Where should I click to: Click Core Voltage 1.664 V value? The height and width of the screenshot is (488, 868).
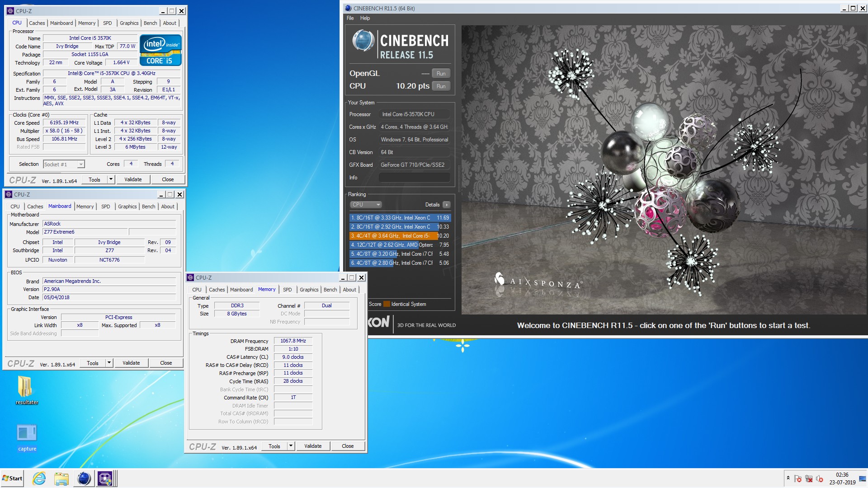click(x=121, y=62)
